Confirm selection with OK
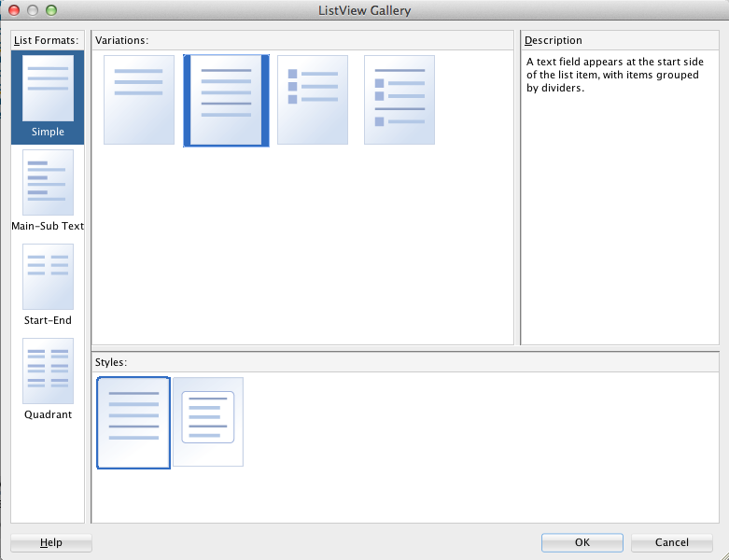729x560 pixels. tap(582, 542)
